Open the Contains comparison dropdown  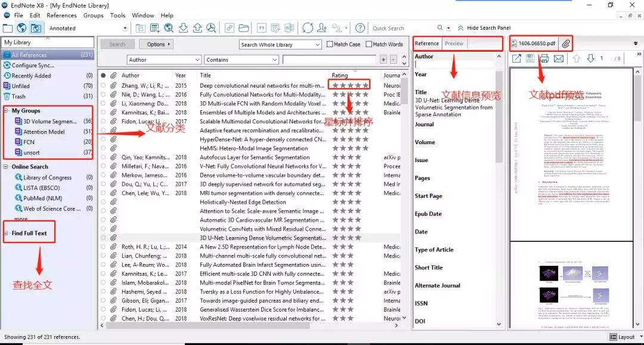pyautogui.click(x=274, y=60)
